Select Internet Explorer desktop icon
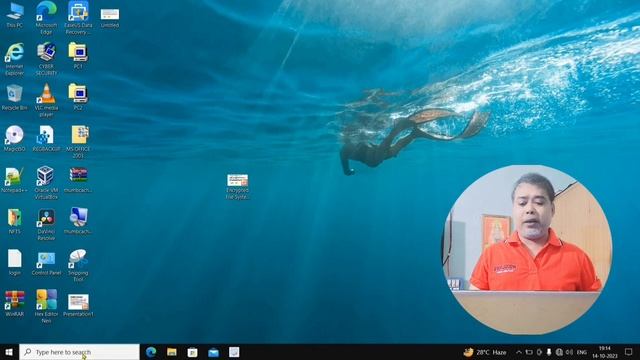Viewport: 640px width, 360px height. pos(15,59)
